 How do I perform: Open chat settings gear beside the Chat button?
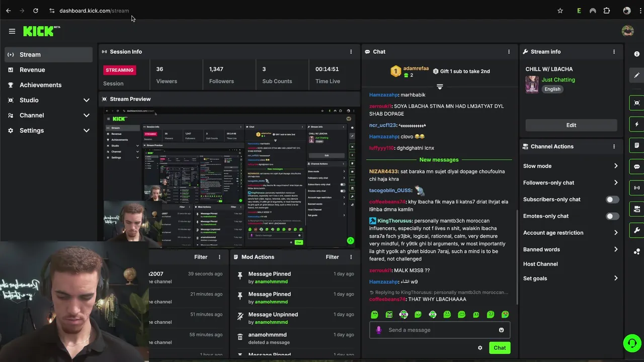coord(480,348)
